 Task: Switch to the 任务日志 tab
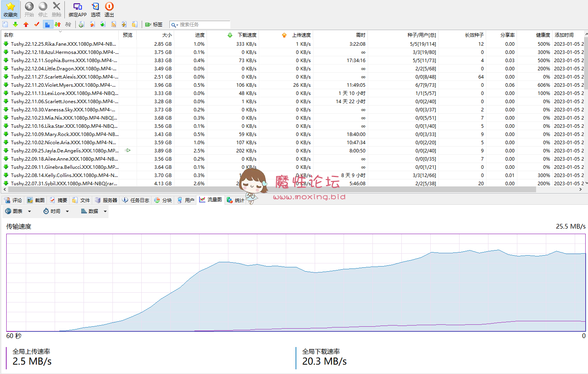tap(135, 200)
